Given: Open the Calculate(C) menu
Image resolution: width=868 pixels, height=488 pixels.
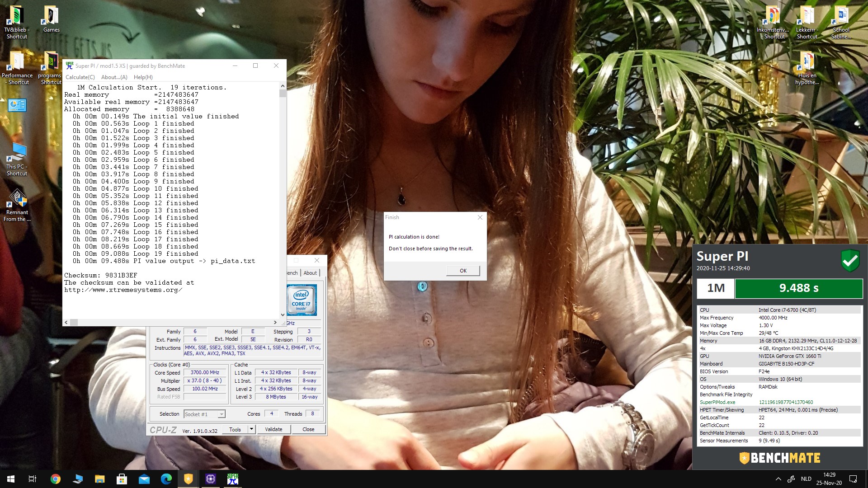Looking at the screenshot, I should (80, 77).
